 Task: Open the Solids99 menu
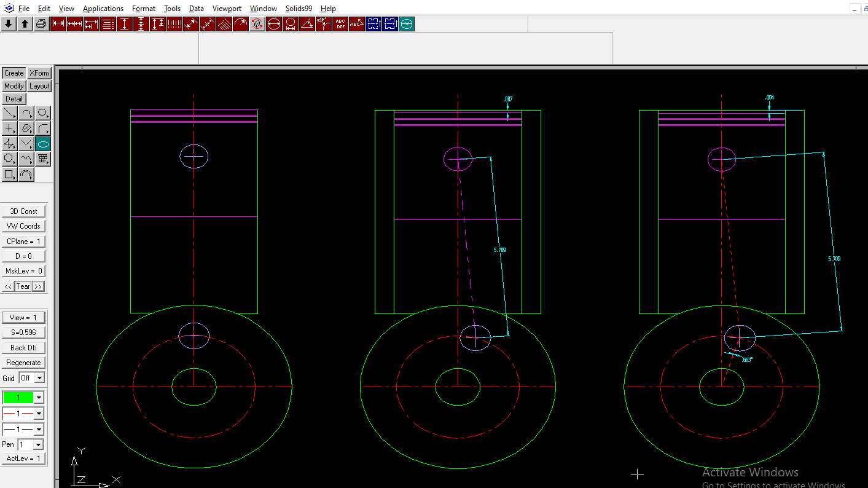299,8
